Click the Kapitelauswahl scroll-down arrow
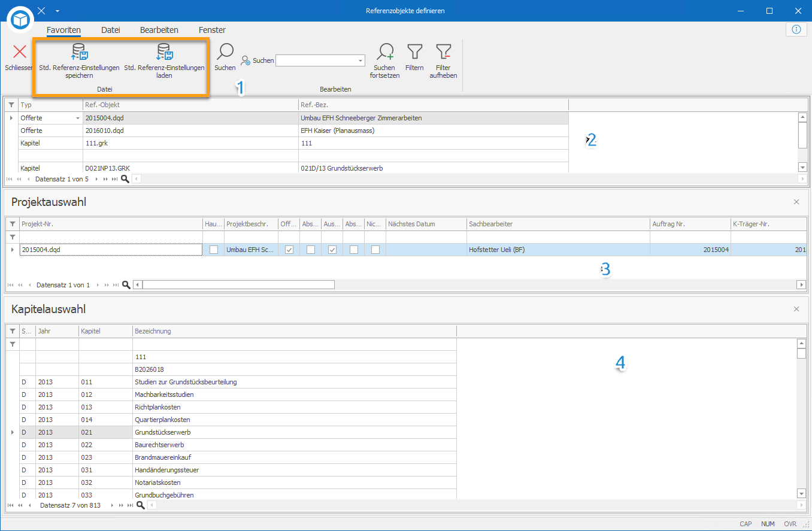The image size is (812, 531). 802,493
